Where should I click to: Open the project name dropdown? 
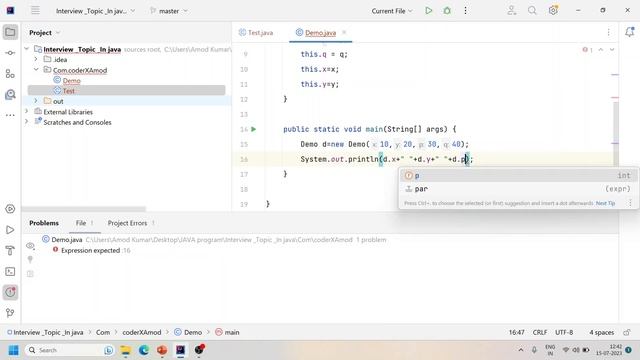click(x=96, y=11)
